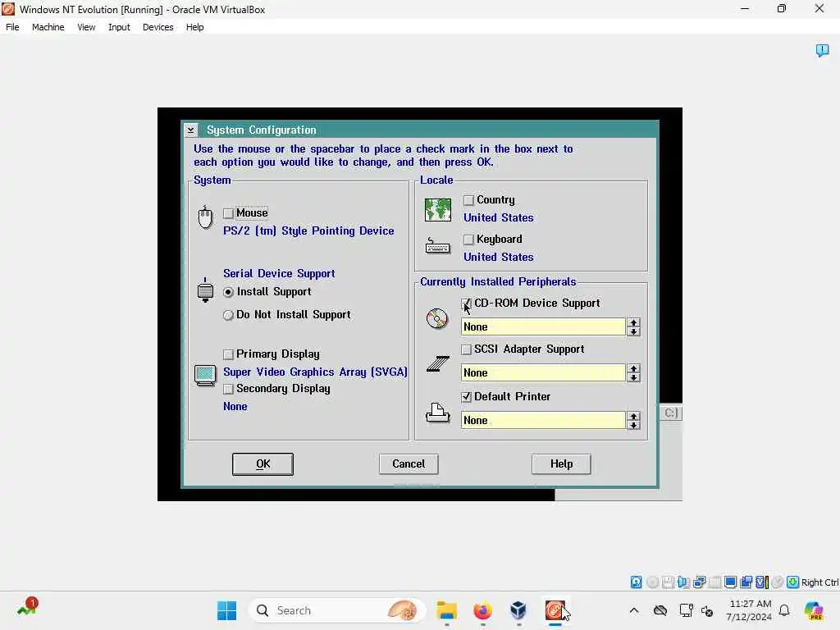Image resolution: width=840 pixels, height=630 pixels.
Task: Click the audio speaker icon in VirtualBox status bar
Action: [x=683, y=582]
